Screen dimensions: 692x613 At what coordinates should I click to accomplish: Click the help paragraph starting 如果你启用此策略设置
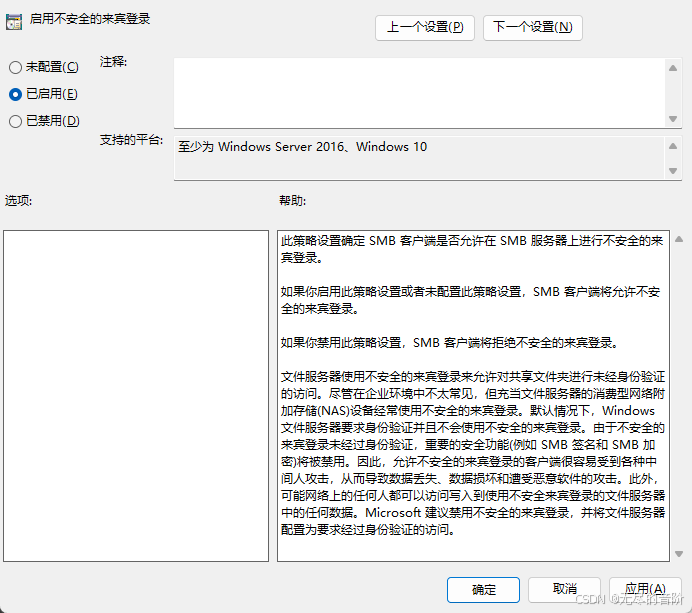[x=470, y=300]
